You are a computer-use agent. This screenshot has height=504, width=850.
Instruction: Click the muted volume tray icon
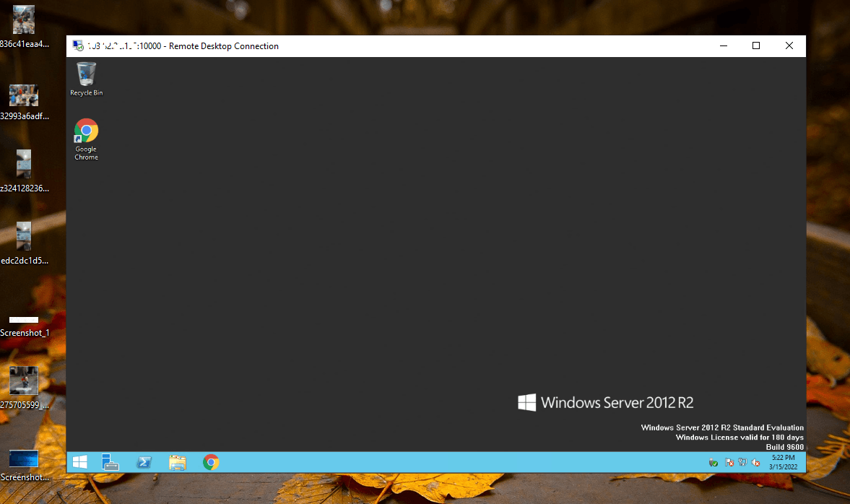(755, 463)
